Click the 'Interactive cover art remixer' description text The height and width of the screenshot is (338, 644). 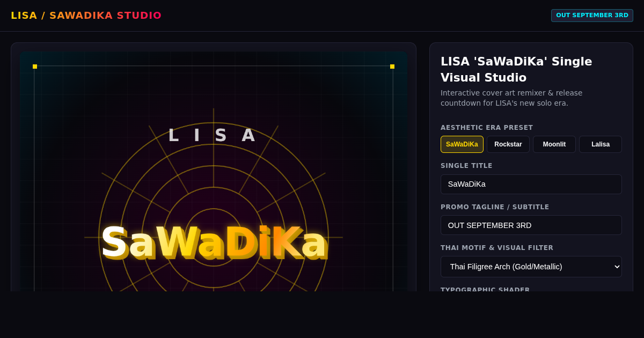[511, 98]
